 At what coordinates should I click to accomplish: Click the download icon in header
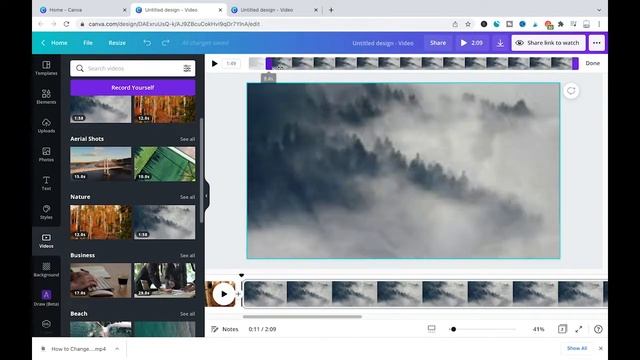coord(500,43)
